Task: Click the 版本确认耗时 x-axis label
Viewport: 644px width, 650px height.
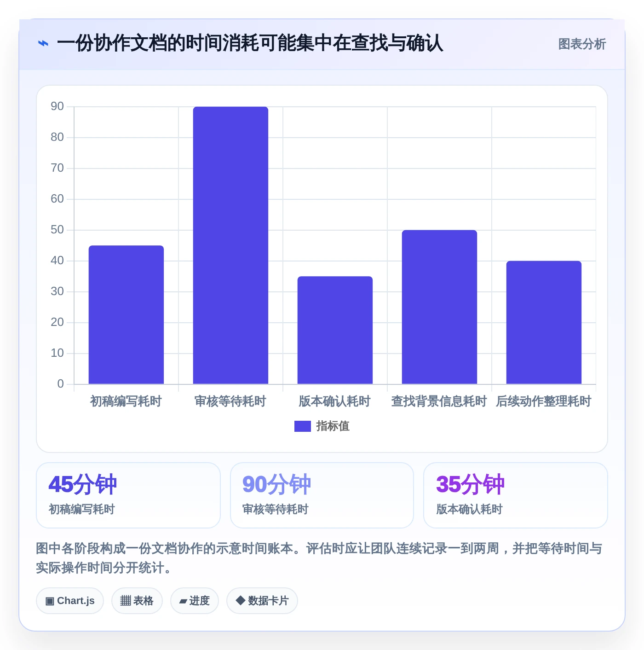Action: pyautogui.click(x=335, y=401)
